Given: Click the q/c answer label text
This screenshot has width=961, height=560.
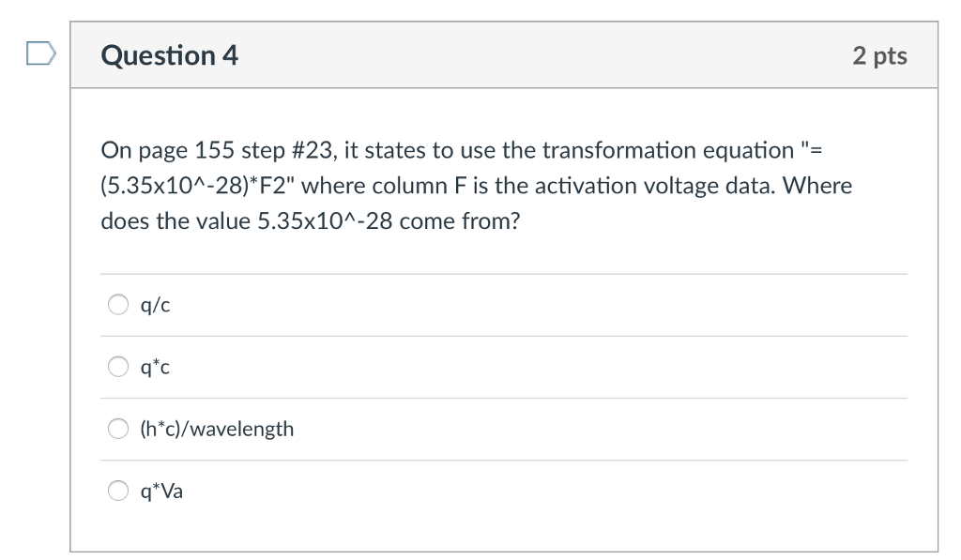Looking at the screenshot, I should pyautogui.click(x=154, y=304).
